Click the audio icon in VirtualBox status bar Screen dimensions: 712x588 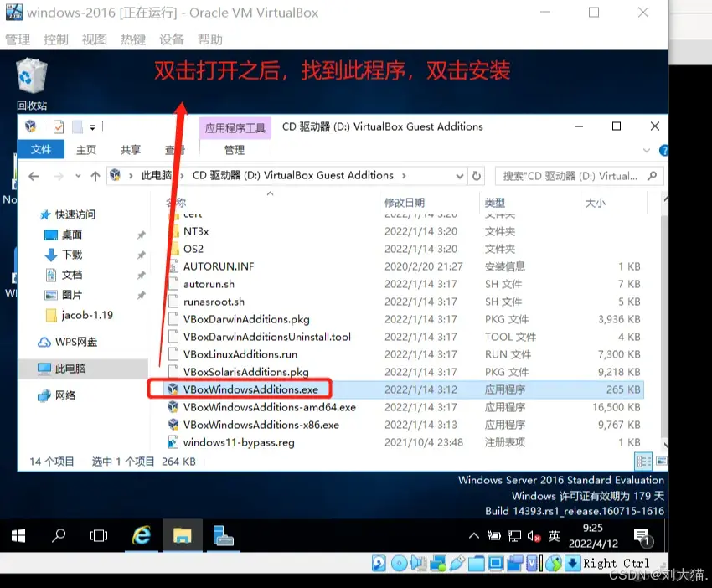coord(419,564)
